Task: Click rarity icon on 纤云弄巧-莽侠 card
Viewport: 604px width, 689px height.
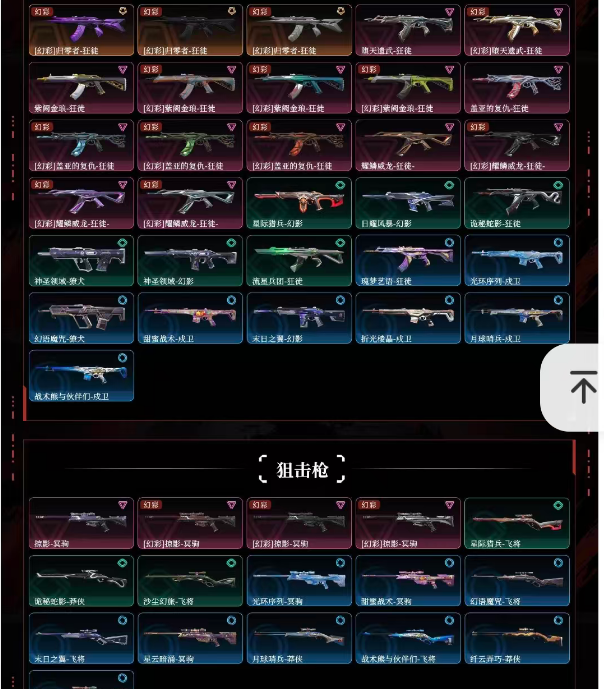Action: click(558, 620)
